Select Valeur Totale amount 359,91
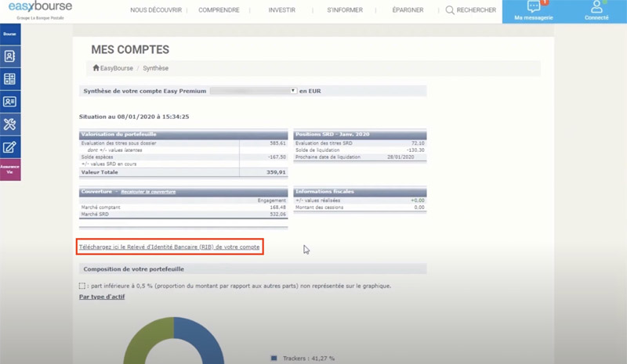The height and width of the screenshot is (364, 627). 276,172
